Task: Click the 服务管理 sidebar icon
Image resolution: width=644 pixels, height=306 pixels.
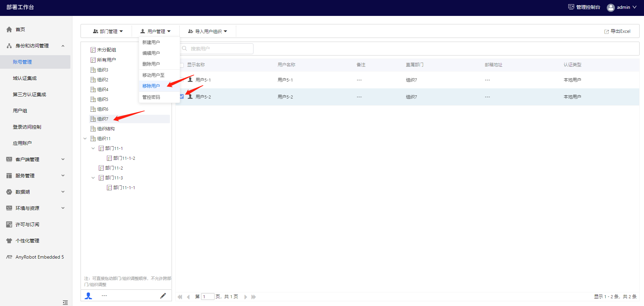Action: (9, 176)
